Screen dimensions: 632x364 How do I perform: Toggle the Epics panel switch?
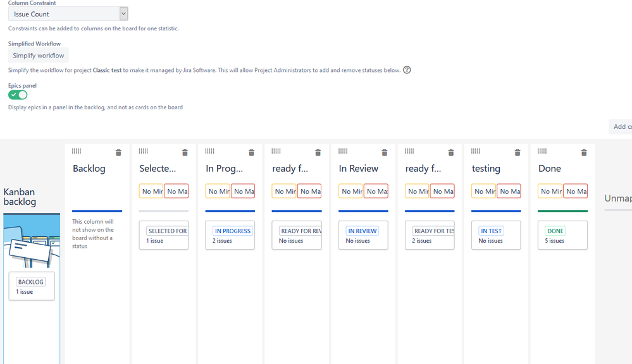pos(18,95)
